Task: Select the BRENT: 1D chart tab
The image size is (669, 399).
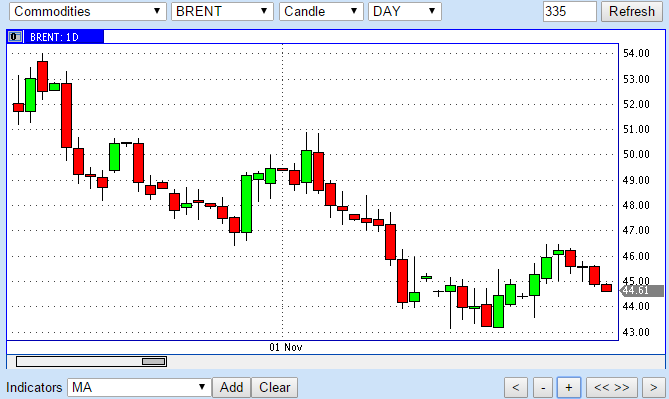Action: [55, 37]
